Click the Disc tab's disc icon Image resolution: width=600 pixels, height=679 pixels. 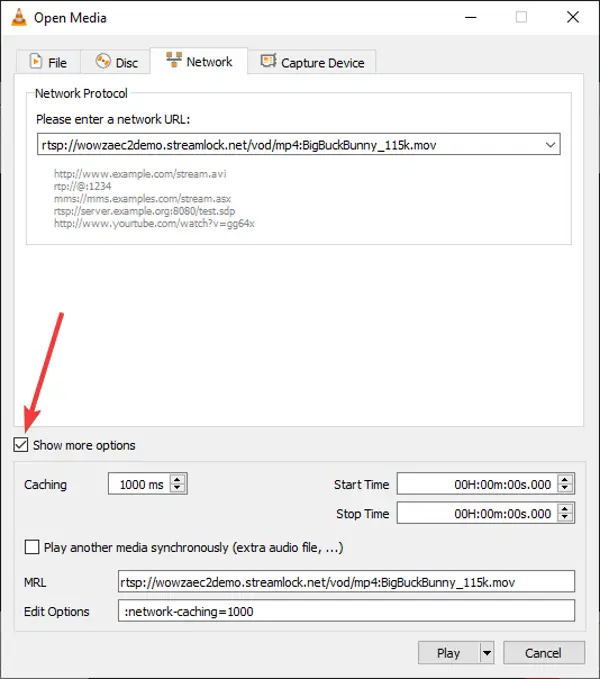click(x=103, y=61)
